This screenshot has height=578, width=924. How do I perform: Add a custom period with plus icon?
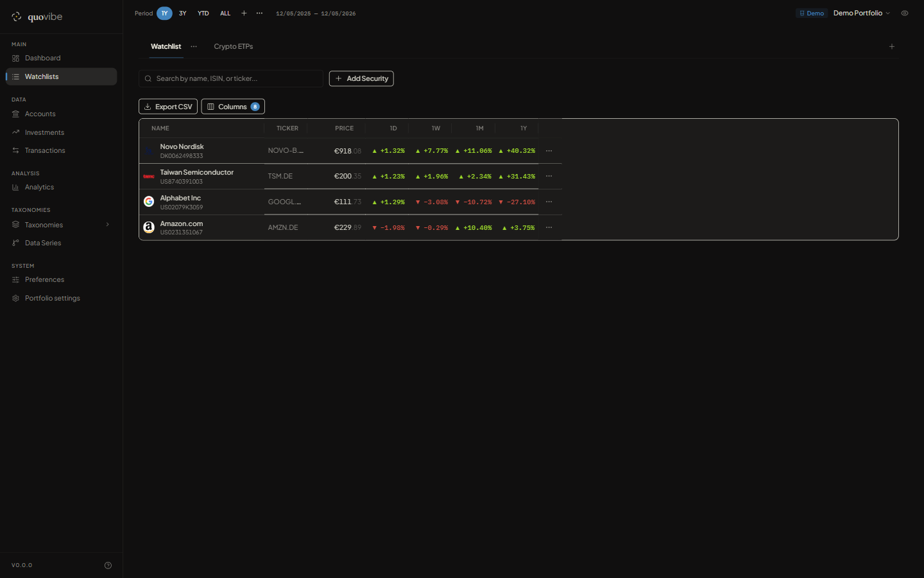[x=244, y=13]
